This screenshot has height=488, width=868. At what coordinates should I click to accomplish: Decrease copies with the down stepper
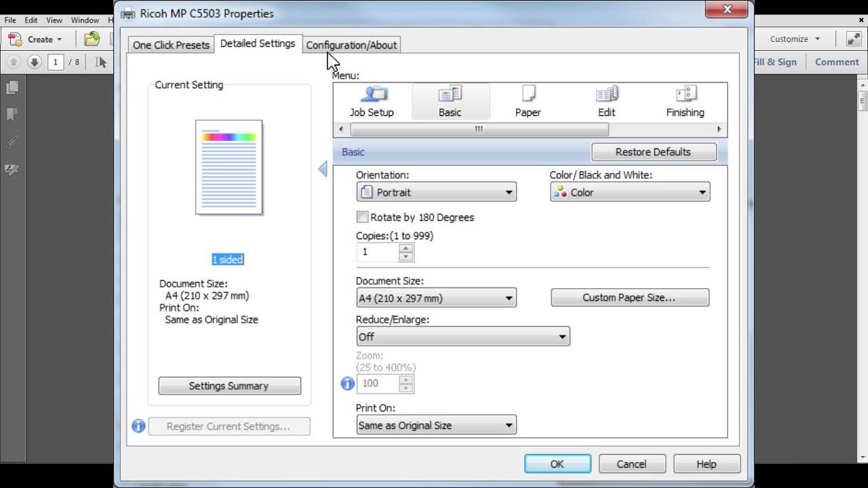click(x=406, y=256)
